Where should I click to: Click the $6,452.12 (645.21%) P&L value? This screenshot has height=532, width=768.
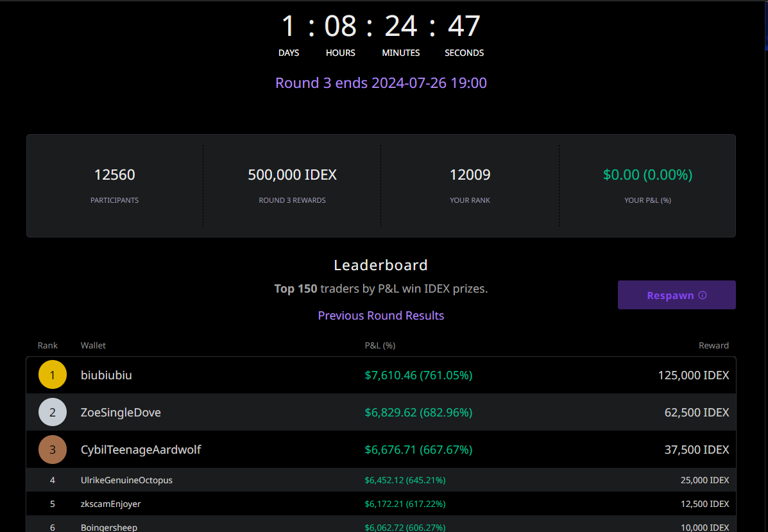[405, 480]
